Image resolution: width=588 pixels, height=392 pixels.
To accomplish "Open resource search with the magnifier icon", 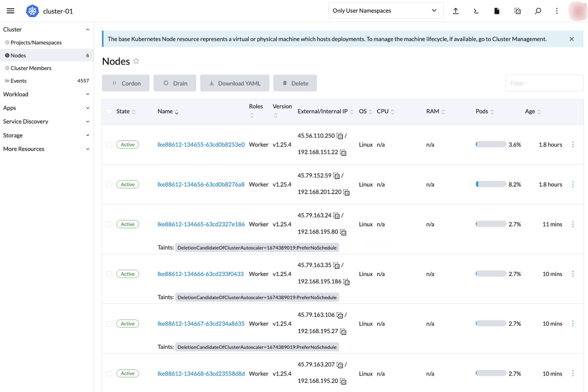I will click(x=538, y=11).
